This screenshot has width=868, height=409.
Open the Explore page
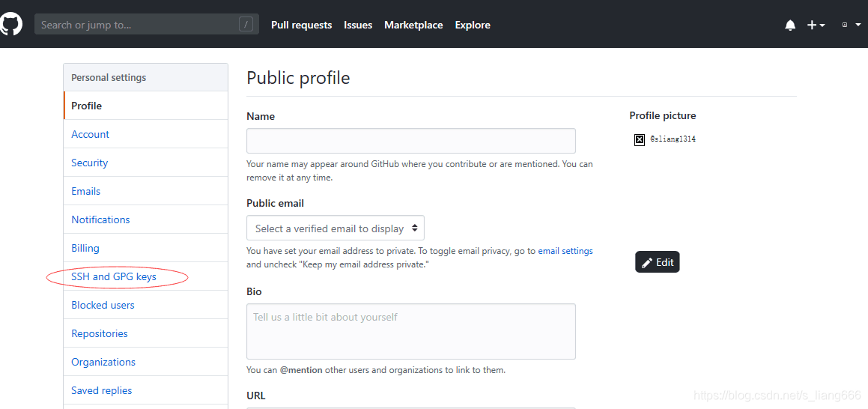point(473,25)
